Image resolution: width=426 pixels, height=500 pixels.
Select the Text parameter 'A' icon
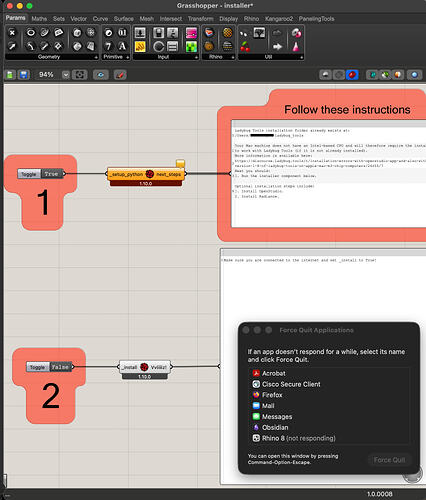(122, 46)
